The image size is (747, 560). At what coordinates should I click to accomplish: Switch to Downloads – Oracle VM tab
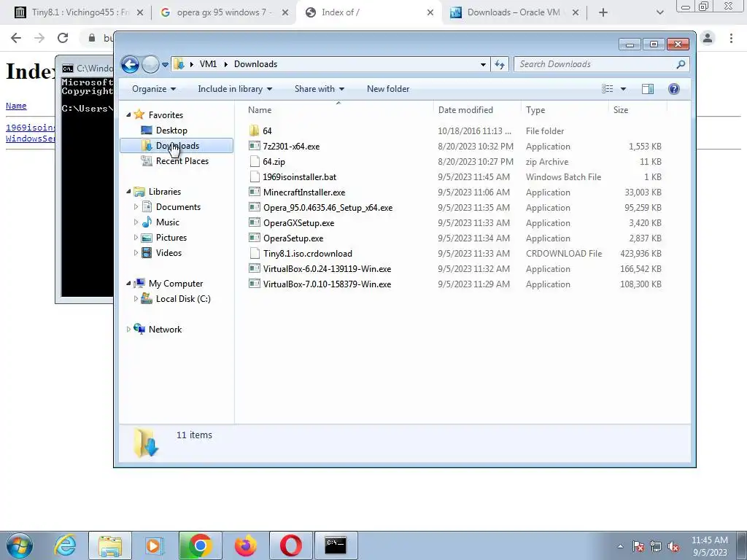(514, 12)
